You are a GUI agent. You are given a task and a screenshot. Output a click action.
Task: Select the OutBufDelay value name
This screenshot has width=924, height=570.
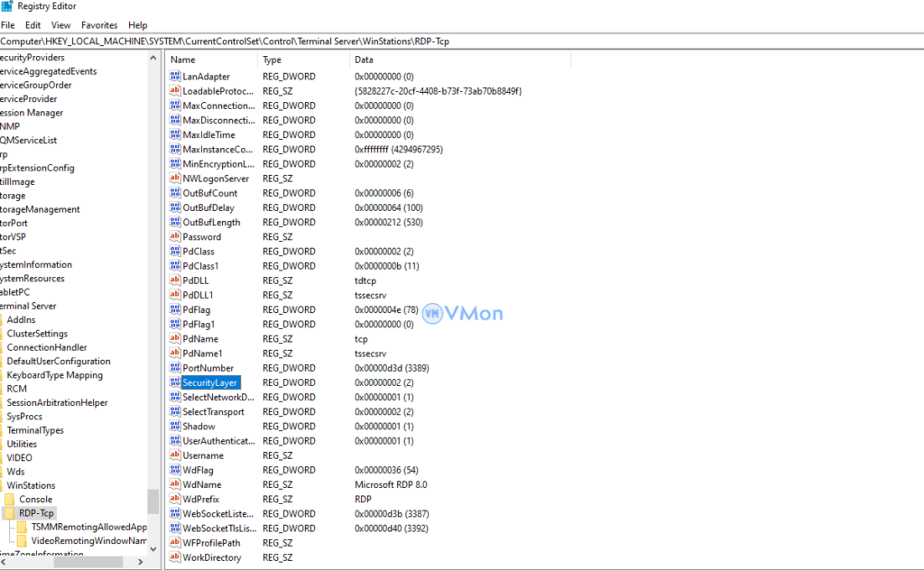208,207
